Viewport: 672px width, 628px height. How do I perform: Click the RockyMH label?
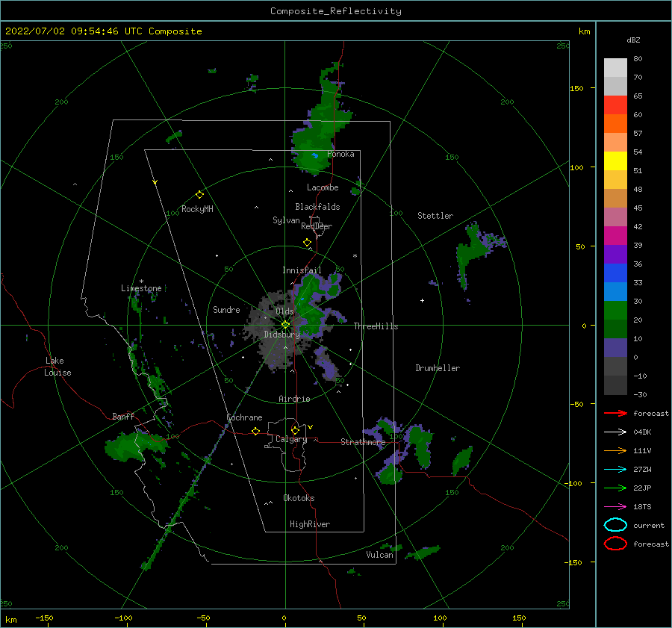(197, 209)
